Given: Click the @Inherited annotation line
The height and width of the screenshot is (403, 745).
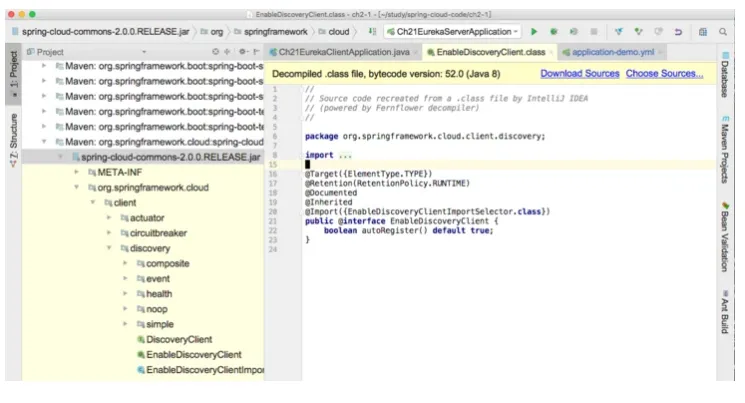Looking at the screenshot, I should [x=328, y=202].
